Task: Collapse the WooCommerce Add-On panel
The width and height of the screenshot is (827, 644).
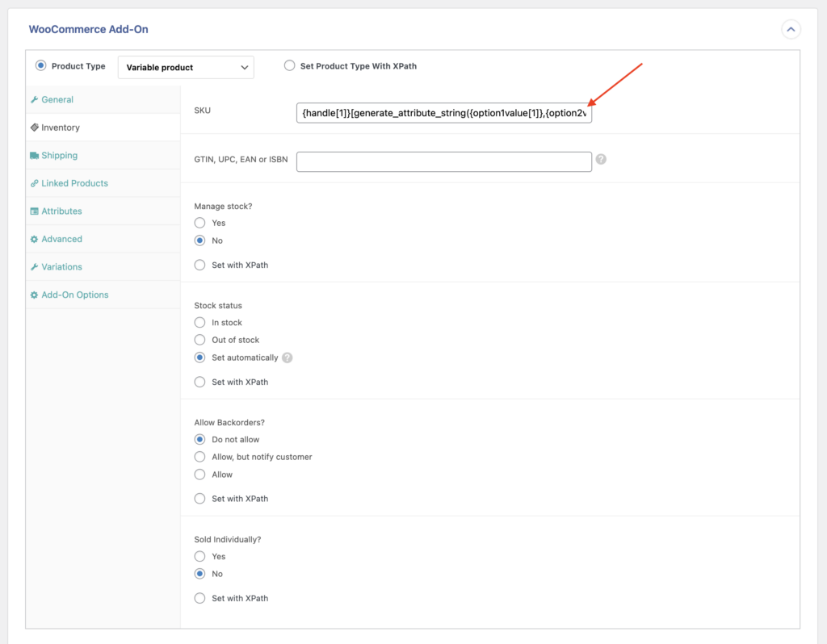Action: tap(791, 29)
